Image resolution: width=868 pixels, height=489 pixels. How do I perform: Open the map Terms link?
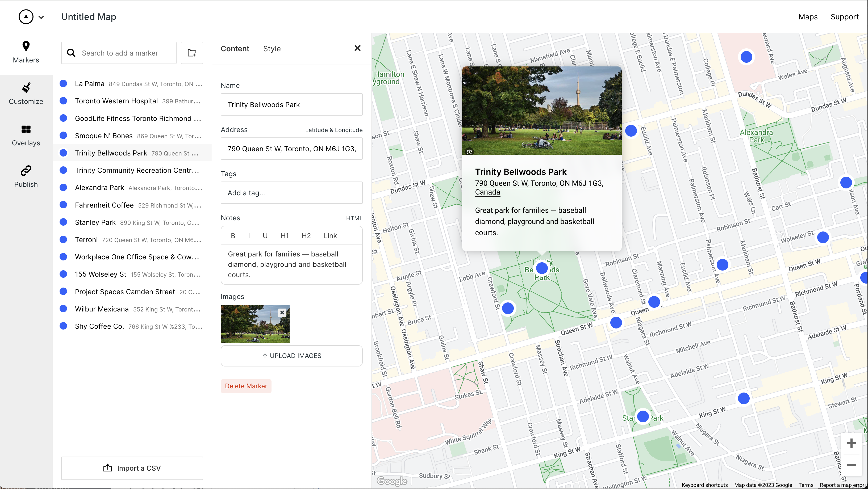(x=806, y=485)
